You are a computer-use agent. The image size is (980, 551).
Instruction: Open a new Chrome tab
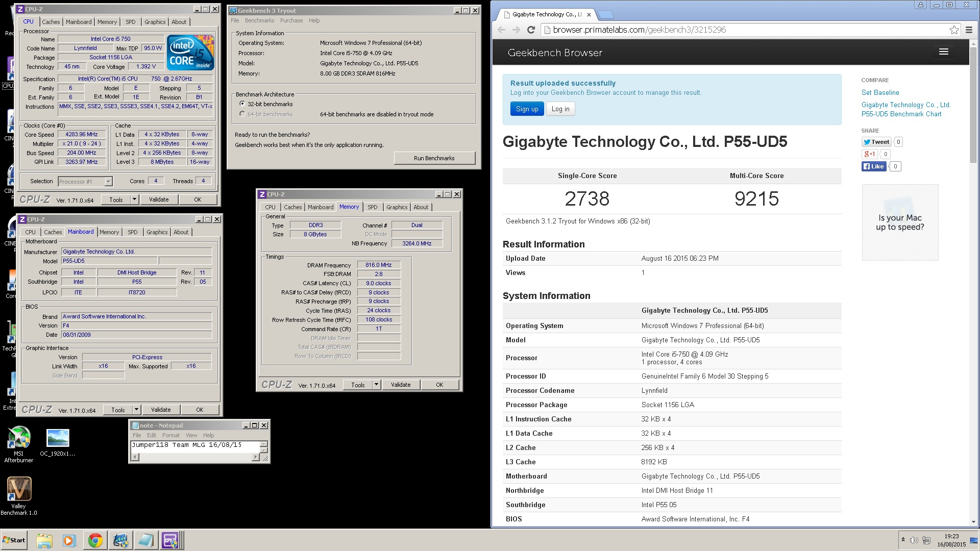[x=605, y=15]
